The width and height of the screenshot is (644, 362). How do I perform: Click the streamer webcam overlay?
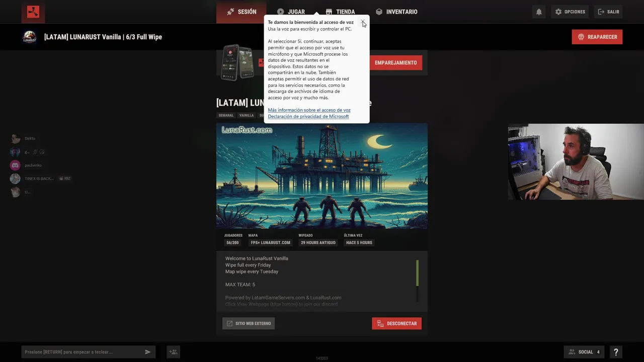(576, 162)
